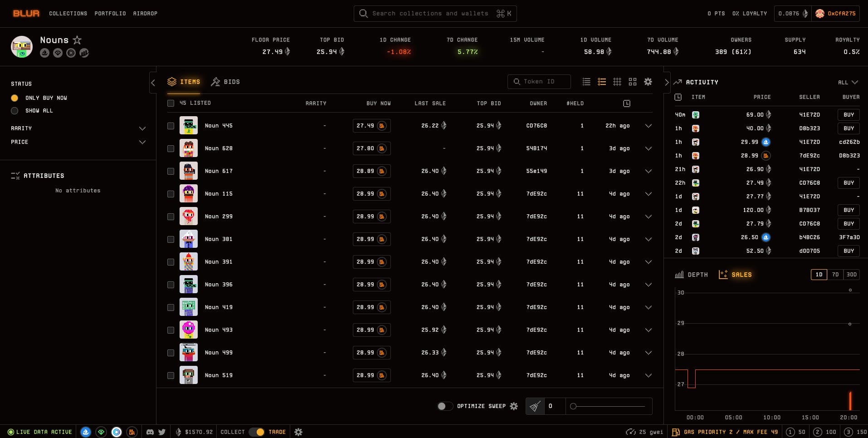Image resolution: width=868 pixels, height=438 pixels.
Task: Choose gas preset 2 of 100
Action: (825, 432)
